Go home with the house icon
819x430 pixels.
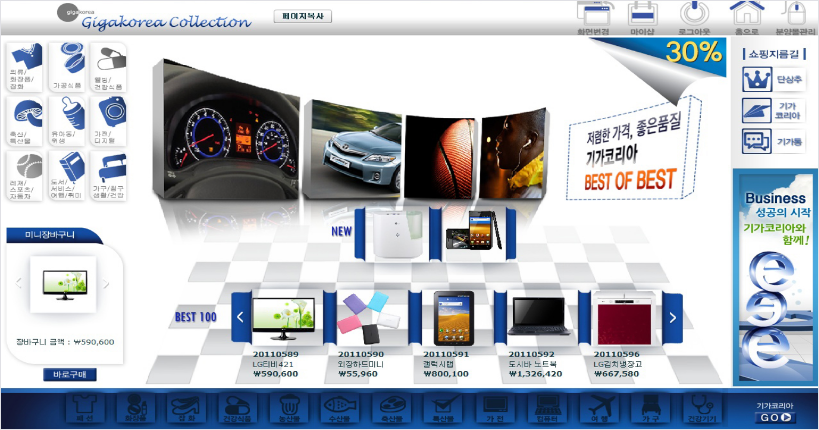tap(747, 18)
